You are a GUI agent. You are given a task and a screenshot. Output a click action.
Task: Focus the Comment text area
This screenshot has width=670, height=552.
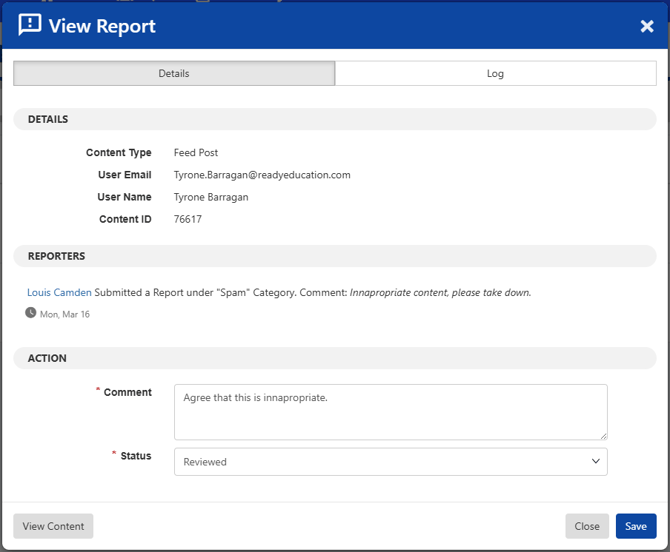click(x=391, y=412)
